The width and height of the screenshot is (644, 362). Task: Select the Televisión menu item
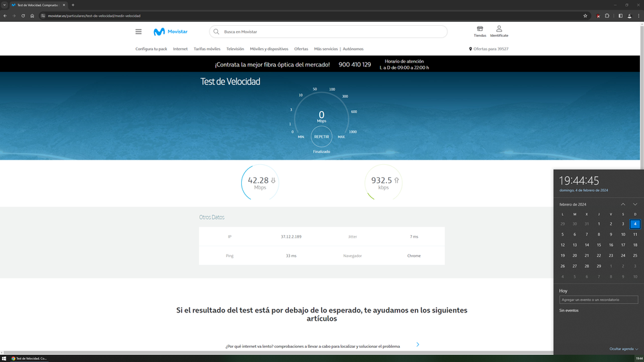click(x=235, y=49)
